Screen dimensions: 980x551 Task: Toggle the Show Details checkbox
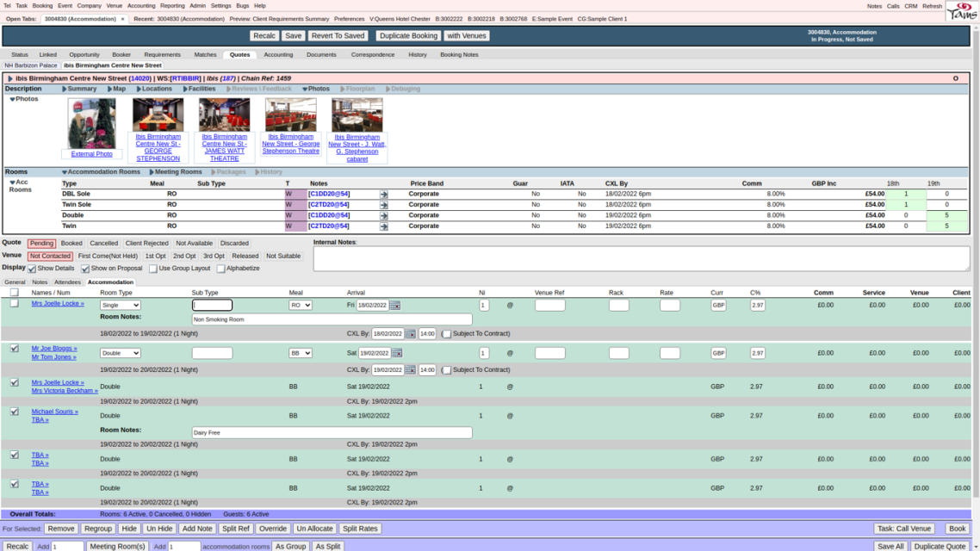coord(32,269)
